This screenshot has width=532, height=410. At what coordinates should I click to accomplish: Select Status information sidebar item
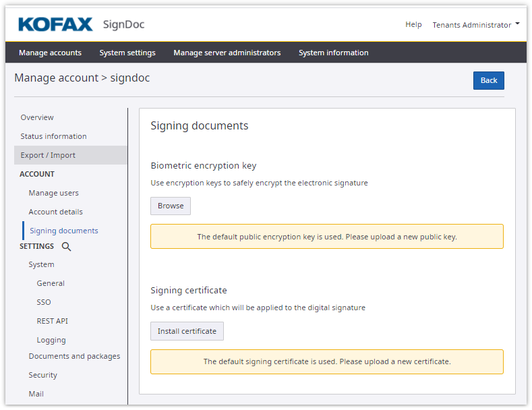53,136
